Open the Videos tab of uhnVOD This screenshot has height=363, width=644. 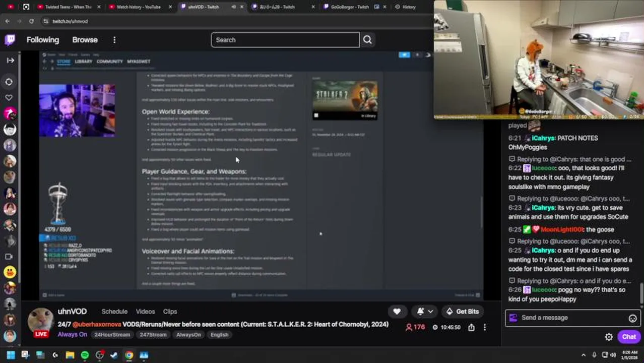pos(145,312)
